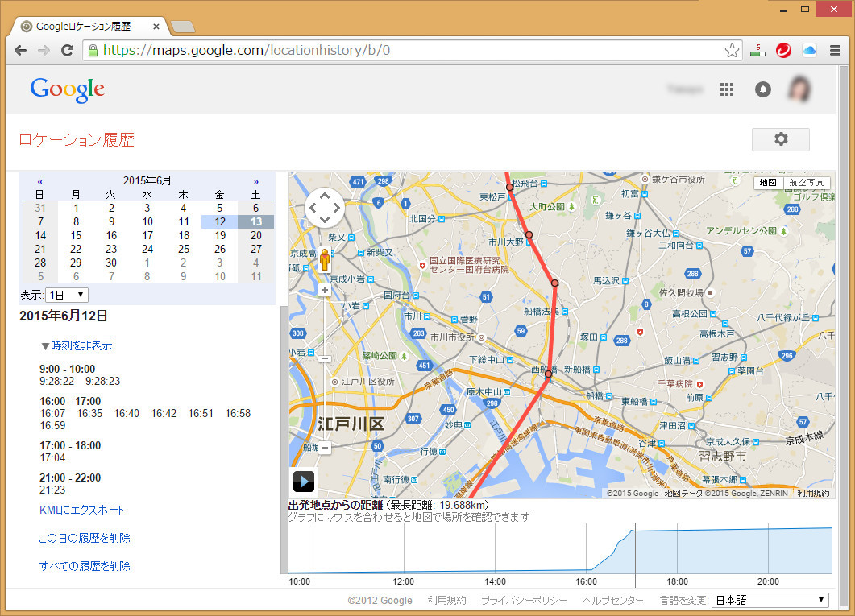855x616 pixels.
Task: Click すべての履歴を削除 link
Action: [85, 566]
